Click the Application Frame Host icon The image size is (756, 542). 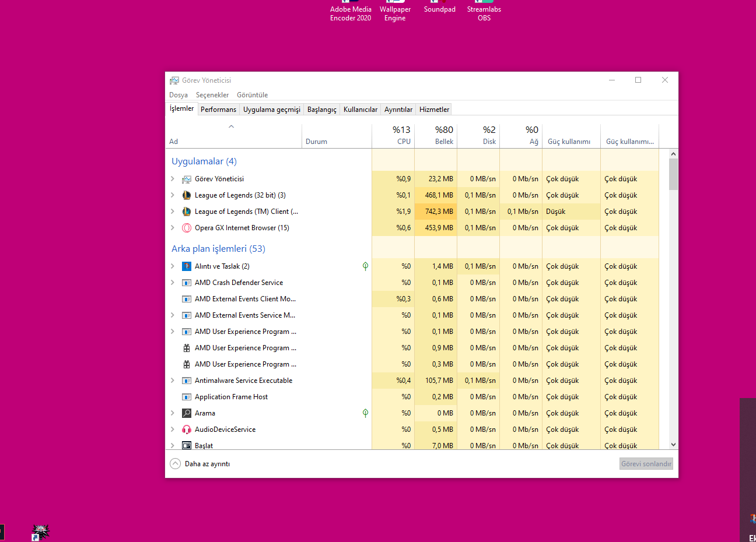click(187, 397)
